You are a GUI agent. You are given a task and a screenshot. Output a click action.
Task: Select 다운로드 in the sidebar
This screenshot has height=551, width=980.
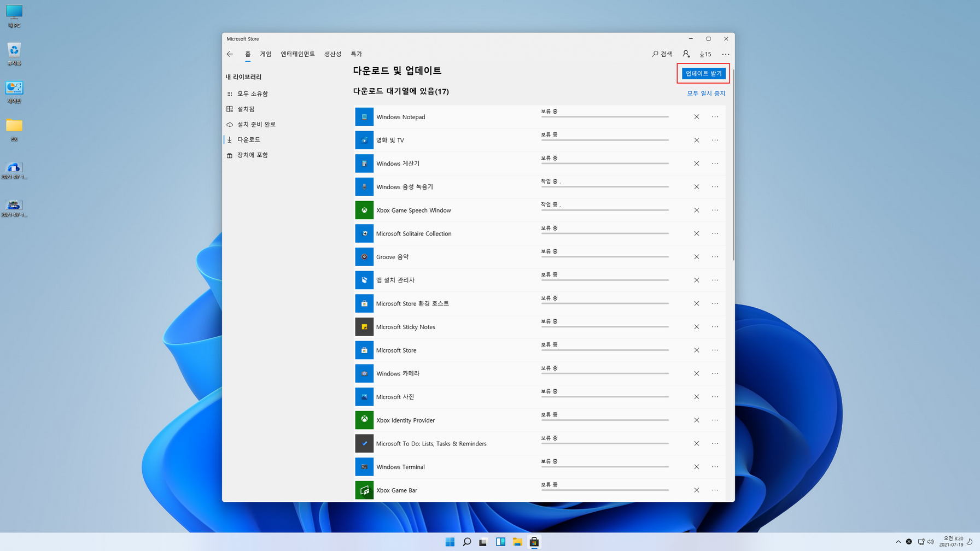click(x=249, y=140)
